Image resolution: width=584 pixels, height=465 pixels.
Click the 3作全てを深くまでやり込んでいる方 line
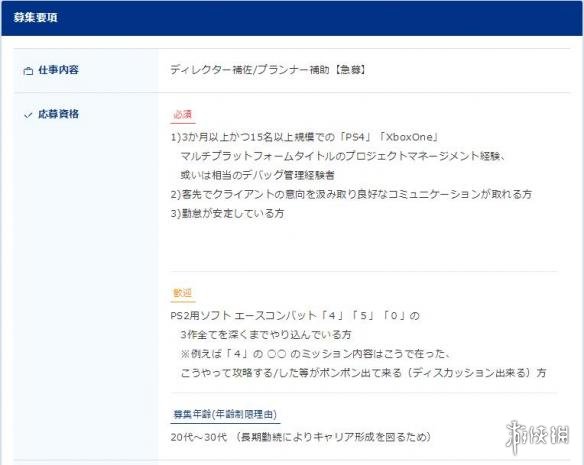[266, 335]
